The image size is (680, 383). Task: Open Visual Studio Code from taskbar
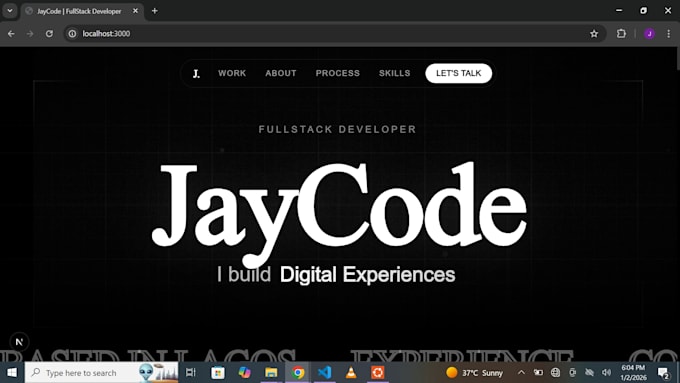(324, 373)
